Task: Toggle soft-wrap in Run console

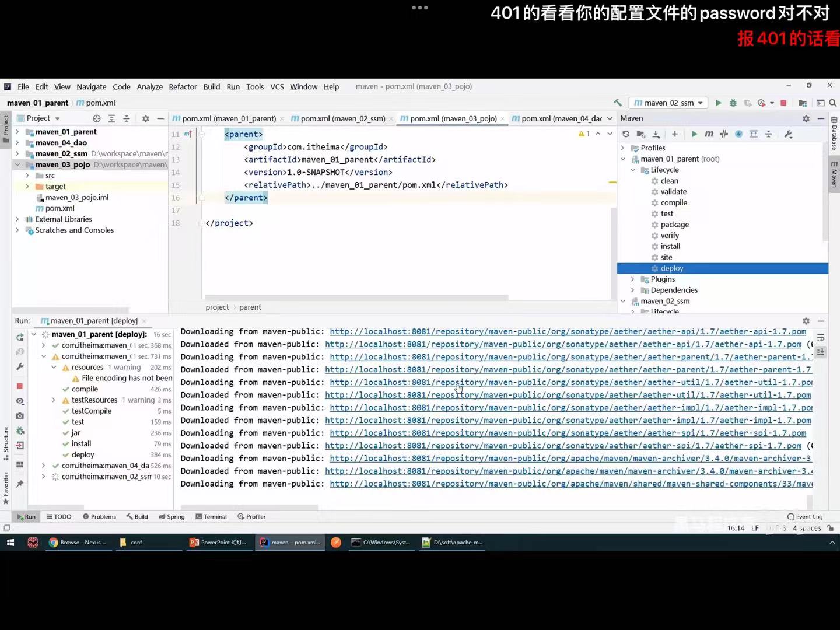Action: pyautogui.click(x=821, y=338)
